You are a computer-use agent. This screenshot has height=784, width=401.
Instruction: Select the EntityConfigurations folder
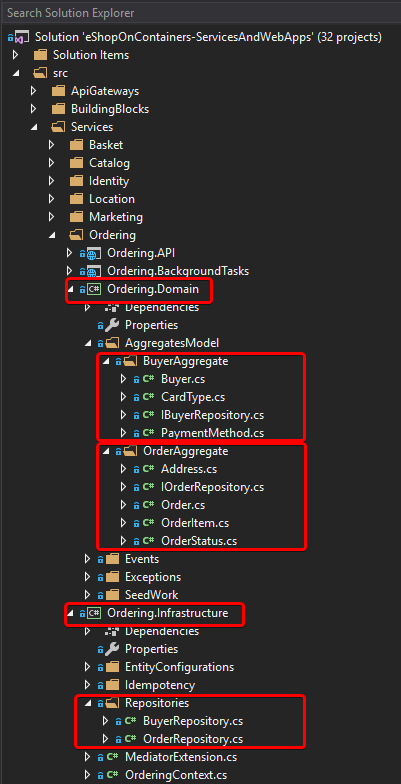[x=179, y=667]
